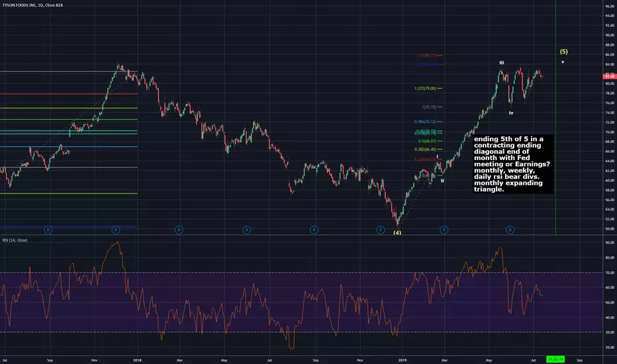Click the dividend D marker below Sep 2017
This screenshot has width=617, height=364.
point(48,230)
